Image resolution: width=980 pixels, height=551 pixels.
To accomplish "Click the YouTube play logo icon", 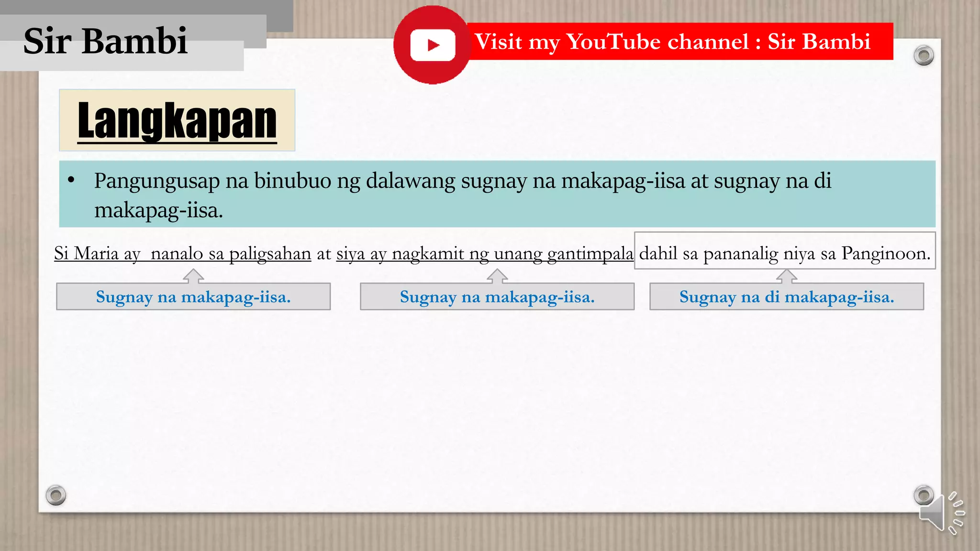I will (x=433, y=45).
